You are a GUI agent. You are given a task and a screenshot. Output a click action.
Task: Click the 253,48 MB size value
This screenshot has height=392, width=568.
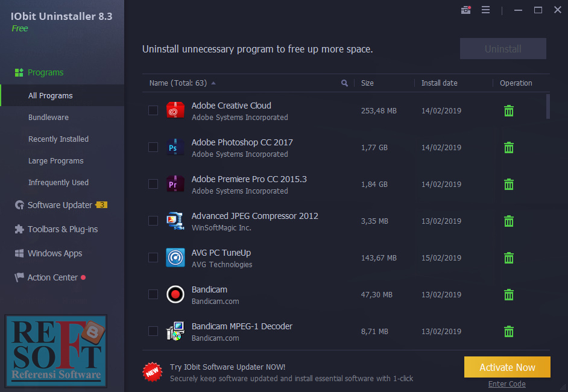coord(379,110)
